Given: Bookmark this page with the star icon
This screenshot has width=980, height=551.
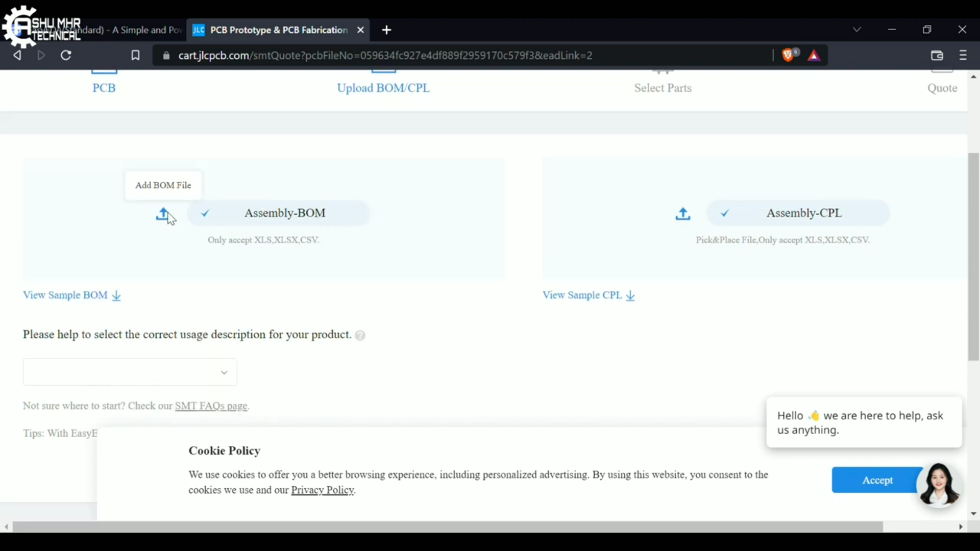Looking at the screenshot, I should pos(135,55).
